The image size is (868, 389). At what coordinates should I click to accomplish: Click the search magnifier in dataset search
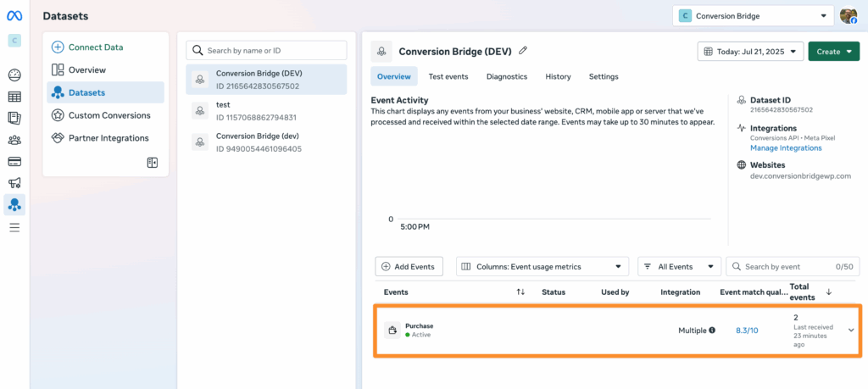(197, 50)
